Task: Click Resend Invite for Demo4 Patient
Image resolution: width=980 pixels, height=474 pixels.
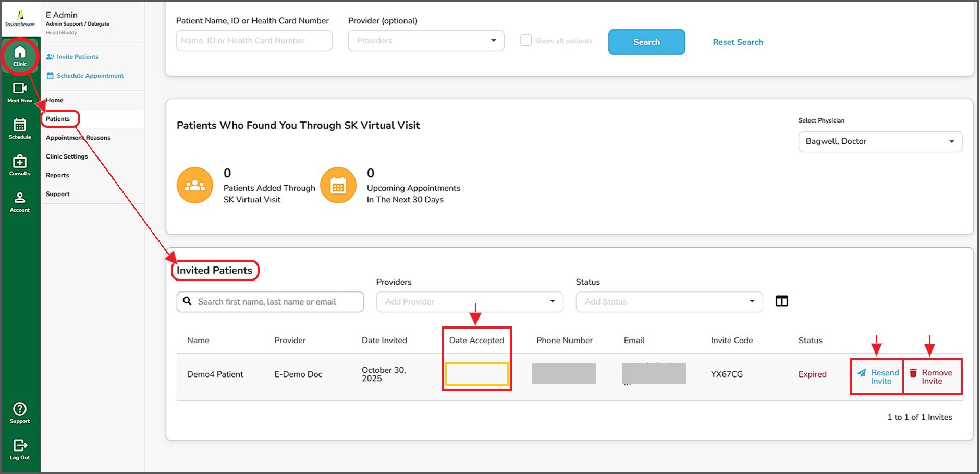Action: 878,376
